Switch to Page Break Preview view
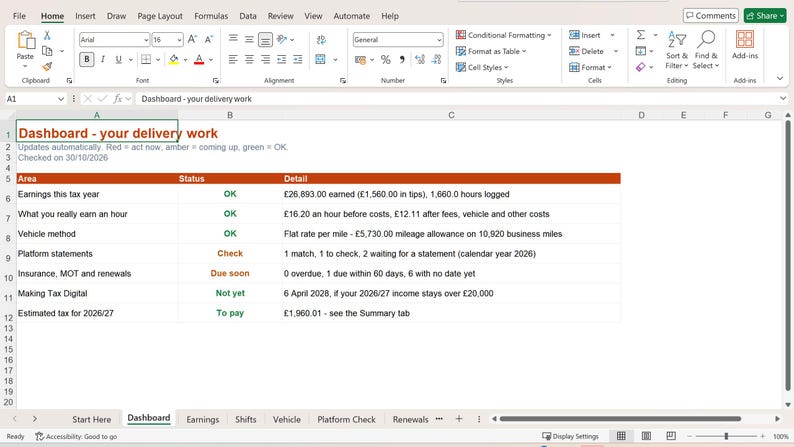The image size is (794, 447). coord(671,436)
